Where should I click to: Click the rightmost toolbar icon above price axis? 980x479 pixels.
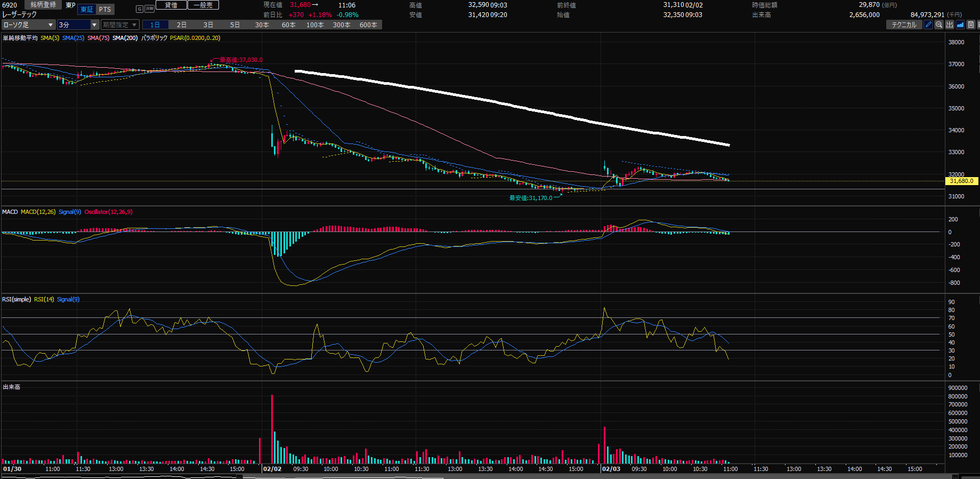point(978,25)
